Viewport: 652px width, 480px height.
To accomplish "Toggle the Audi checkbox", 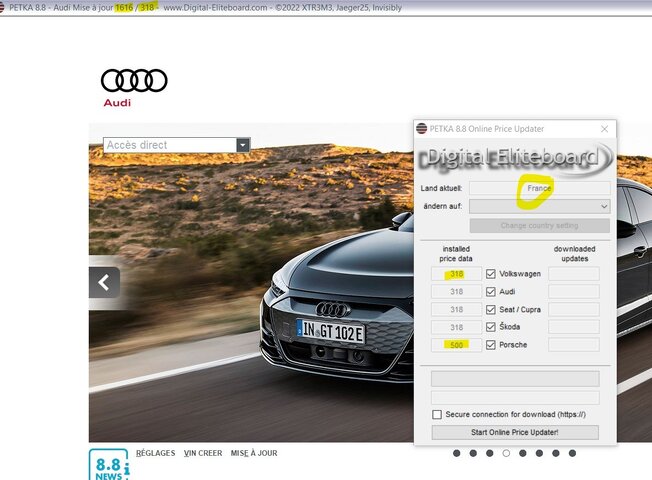I will 491,292.
